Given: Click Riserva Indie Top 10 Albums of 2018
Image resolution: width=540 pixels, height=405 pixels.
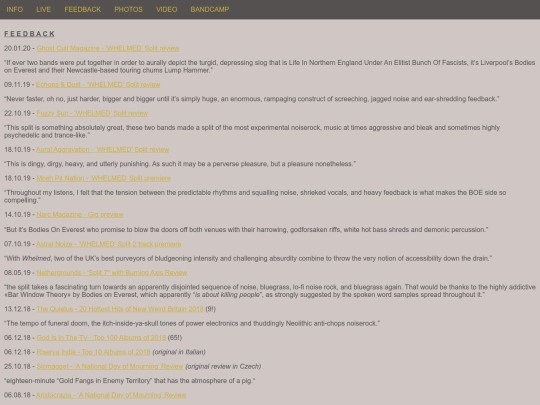Looking at the screenshot, I should (93, 352).
